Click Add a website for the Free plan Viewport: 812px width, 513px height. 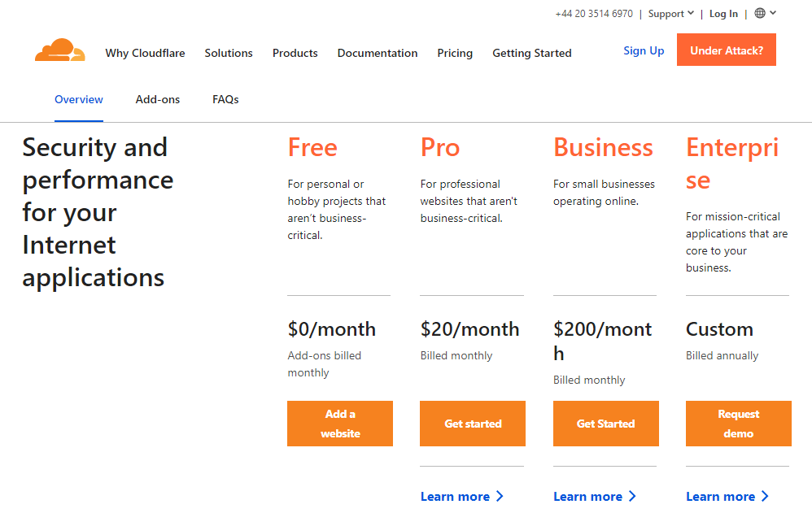(339, 424)
